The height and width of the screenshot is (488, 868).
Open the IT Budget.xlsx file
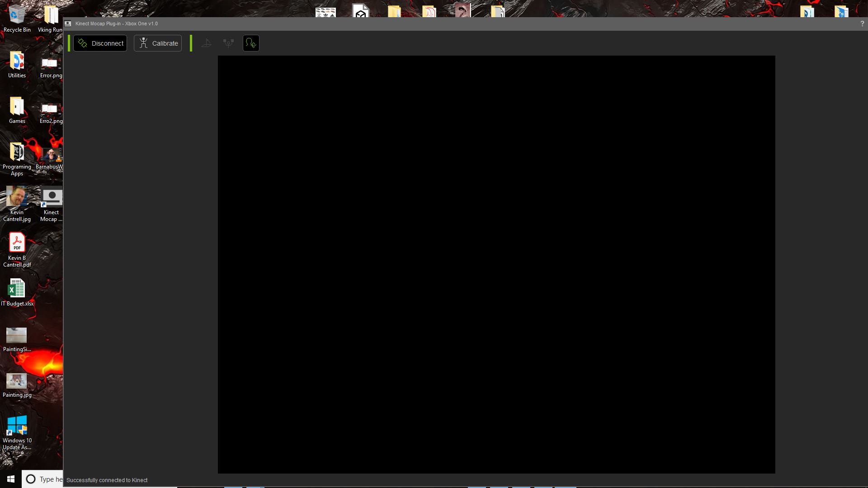pos(17,289)
